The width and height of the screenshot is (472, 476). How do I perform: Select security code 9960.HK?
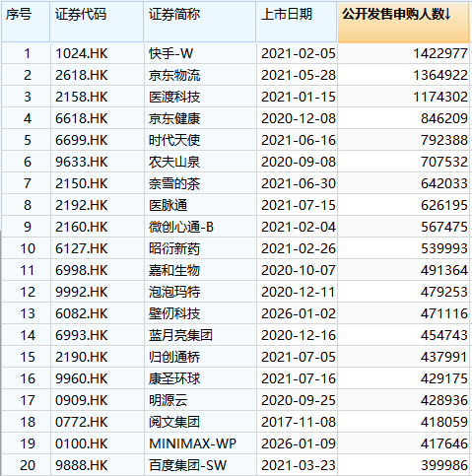[98, 378]
